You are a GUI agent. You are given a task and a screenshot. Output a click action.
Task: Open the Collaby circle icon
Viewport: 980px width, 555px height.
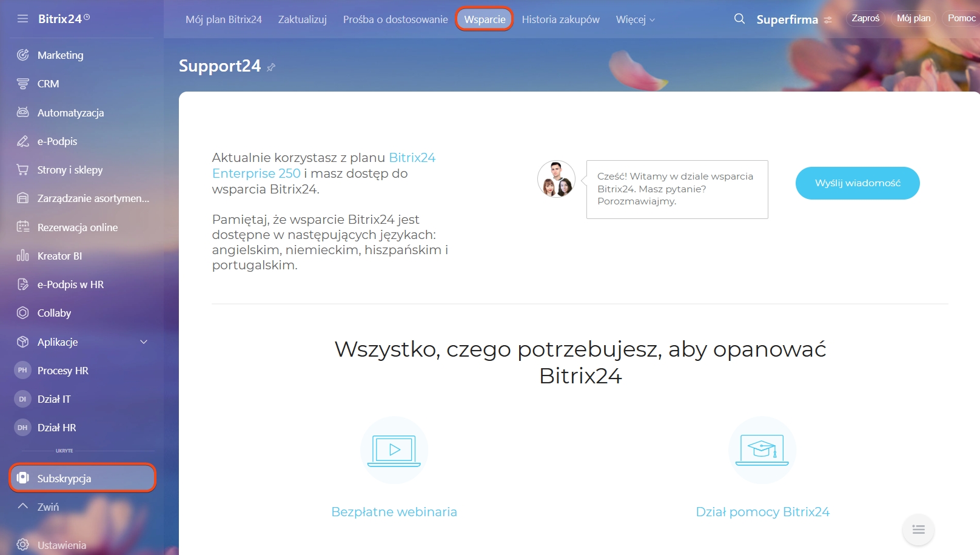click(23, 313)
